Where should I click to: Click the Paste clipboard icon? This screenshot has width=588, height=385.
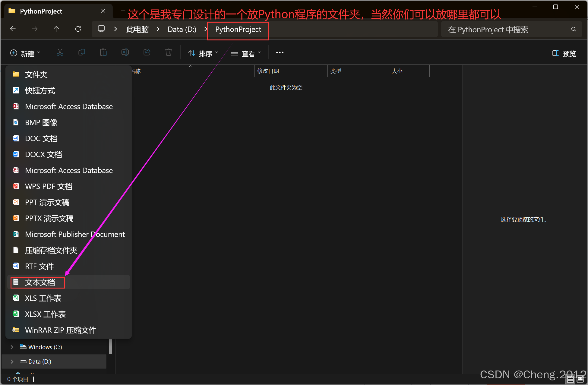103,53
